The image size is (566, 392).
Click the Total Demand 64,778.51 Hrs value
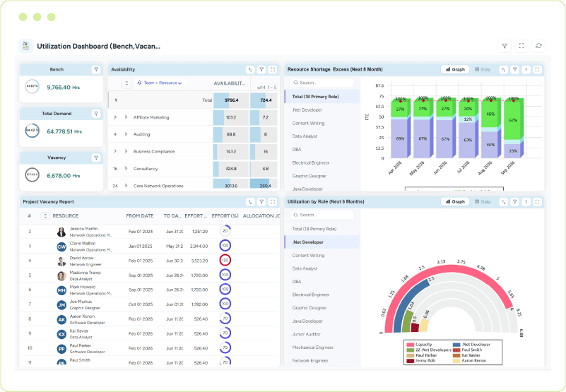pyautogui.click(x=64, y=131)
